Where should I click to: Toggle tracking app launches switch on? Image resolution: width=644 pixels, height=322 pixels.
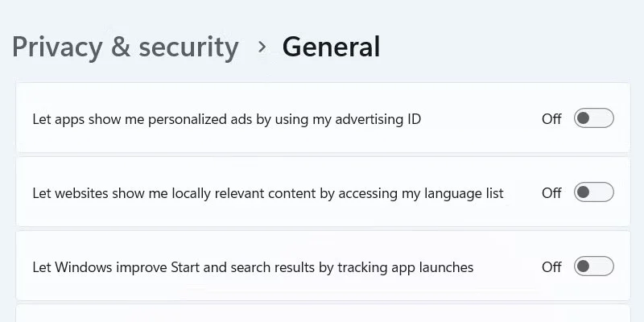593,266
